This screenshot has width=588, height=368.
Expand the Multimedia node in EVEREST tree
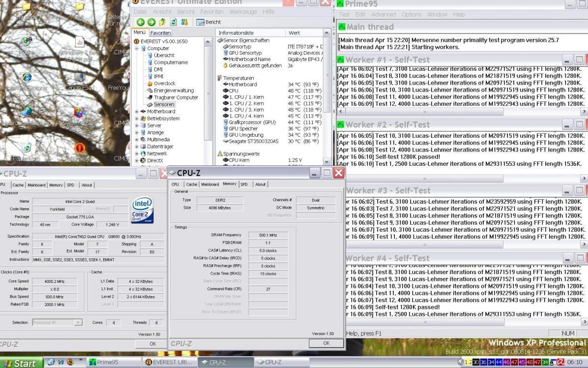tap(137, 140)
